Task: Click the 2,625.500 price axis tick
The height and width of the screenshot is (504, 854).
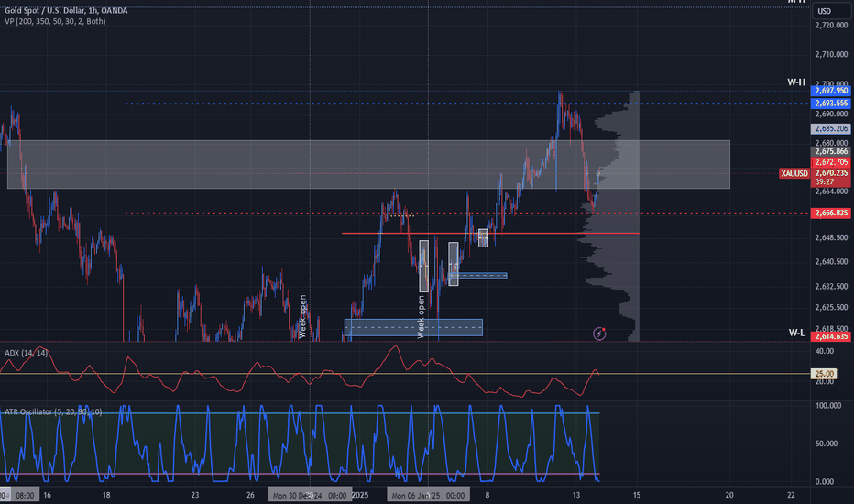Action: [x=831, y=308]
